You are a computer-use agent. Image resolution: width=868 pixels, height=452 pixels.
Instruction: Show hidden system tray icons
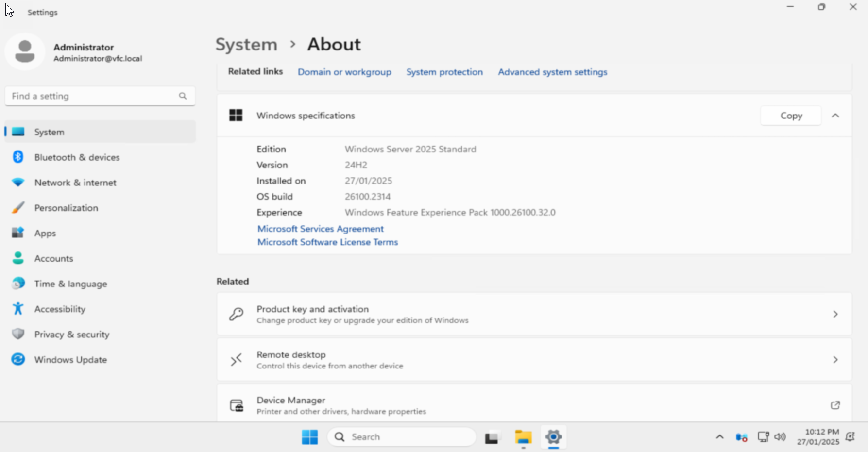(x=719, y=437)
